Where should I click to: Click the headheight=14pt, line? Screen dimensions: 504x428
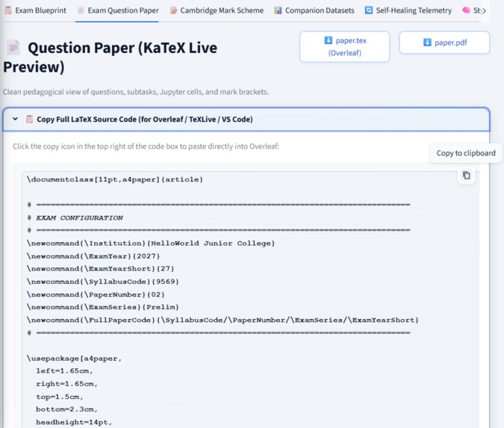[x=74, y=422]
